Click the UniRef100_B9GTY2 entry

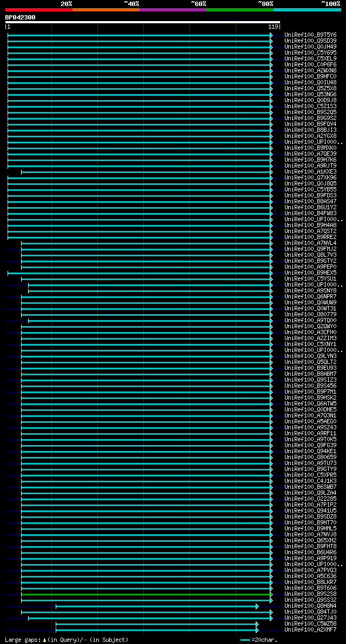[x=310, y=261]
